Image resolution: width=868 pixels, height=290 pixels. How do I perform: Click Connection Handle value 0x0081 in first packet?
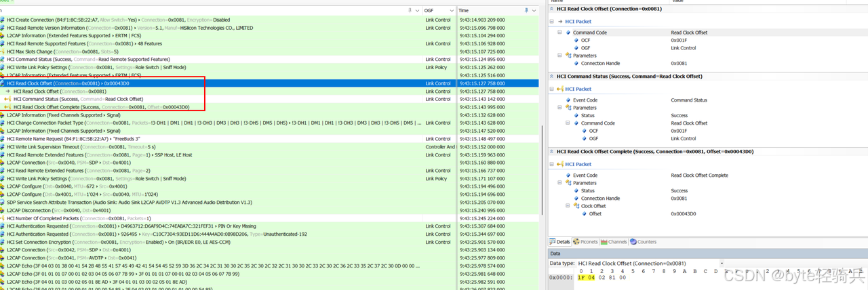pos(678,64)
